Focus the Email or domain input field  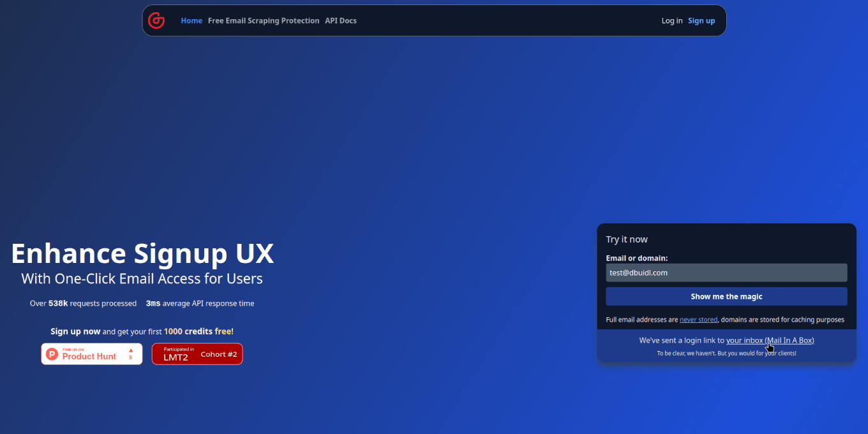(726, 273)
